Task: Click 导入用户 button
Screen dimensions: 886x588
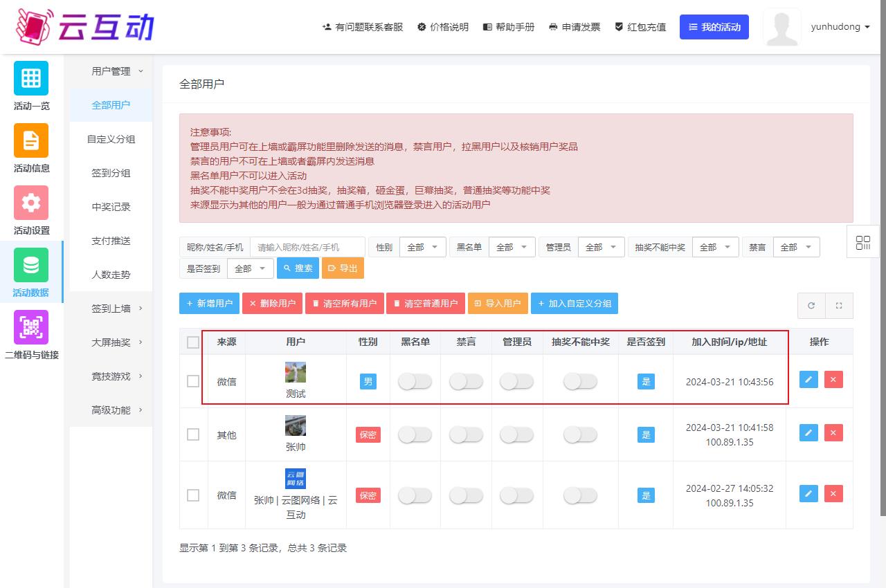Action: point(498,304)
